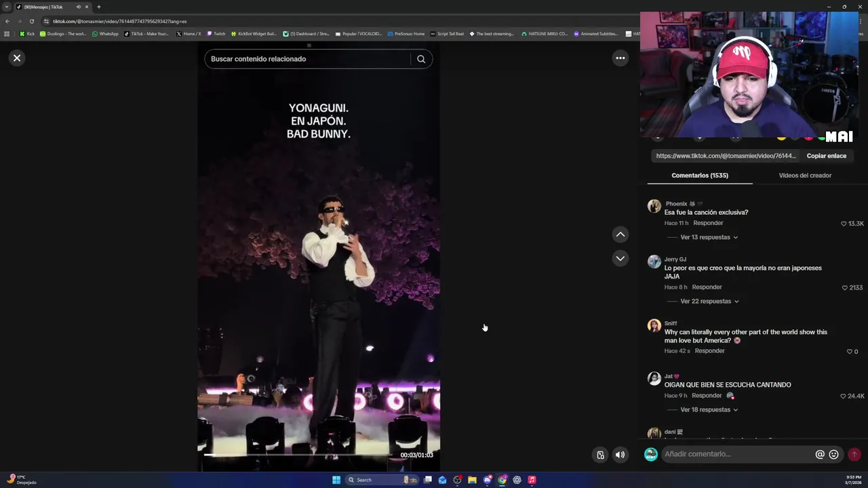
Task: Open the browser apps grid icon
Action: point(7,34)
